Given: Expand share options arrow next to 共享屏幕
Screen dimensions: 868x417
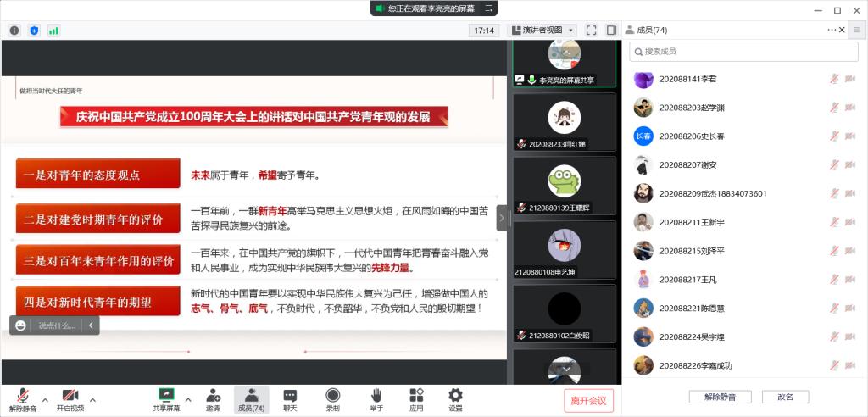Looking at the screenshot, I should [188, 399].
